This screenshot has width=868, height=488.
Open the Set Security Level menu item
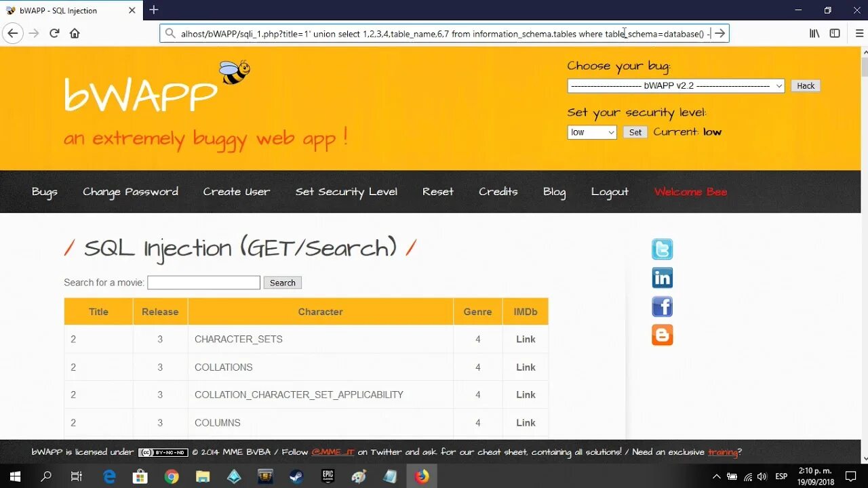347,192
